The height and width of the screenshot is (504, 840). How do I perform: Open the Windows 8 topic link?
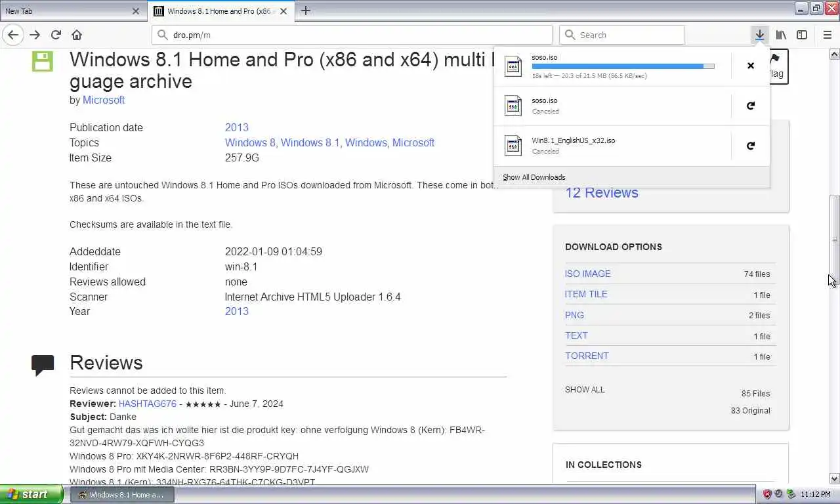pos(250,142)
